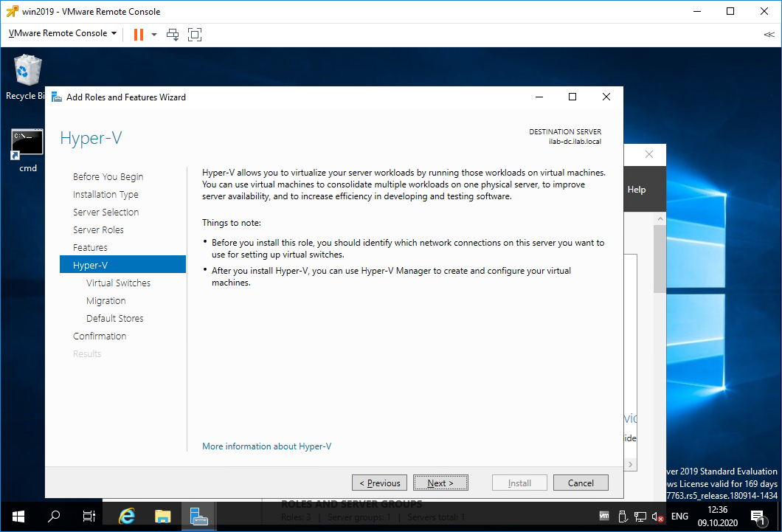Go to Server Roles step

98,230
